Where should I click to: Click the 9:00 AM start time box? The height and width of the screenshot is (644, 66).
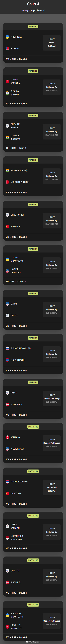(x=52, y=43)
